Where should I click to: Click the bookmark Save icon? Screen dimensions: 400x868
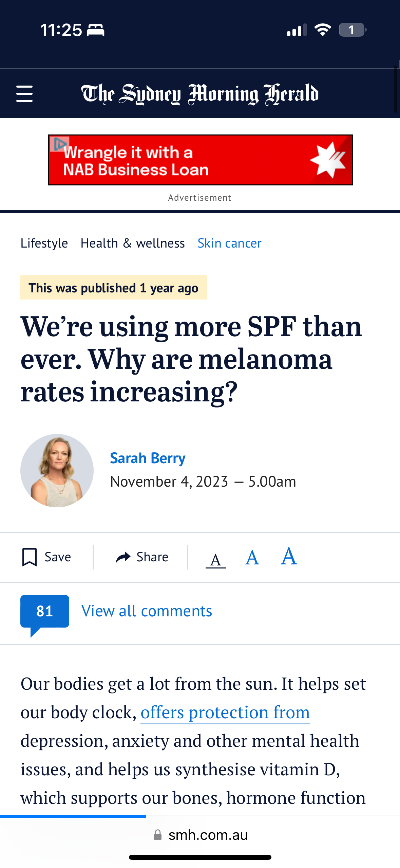click(x=30, y=557)
